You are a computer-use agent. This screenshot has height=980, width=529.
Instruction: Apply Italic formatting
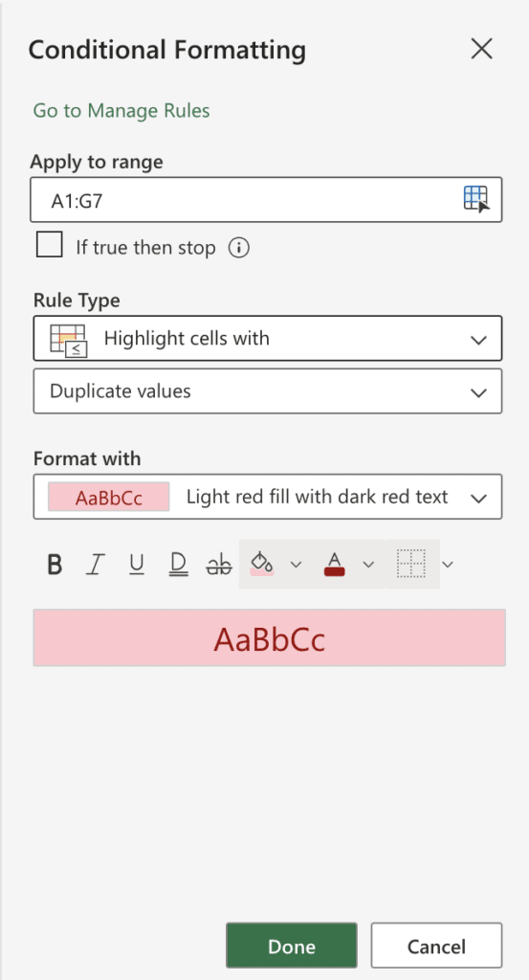95,565
